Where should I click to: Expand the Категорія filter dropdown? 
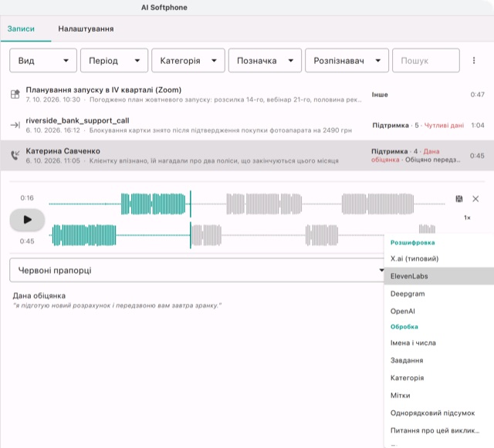pos(188,60)
